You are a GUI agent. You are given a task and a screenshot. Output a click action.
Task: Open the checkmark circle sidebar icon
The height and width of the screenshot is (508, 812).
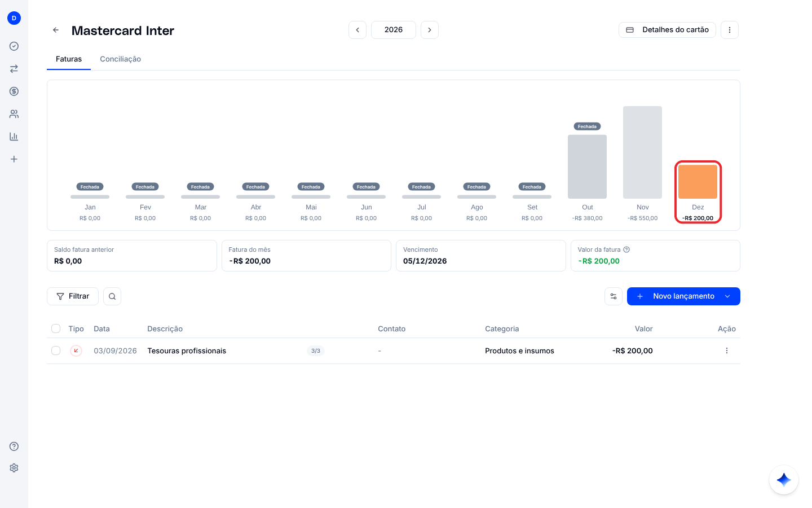point(14,46)
